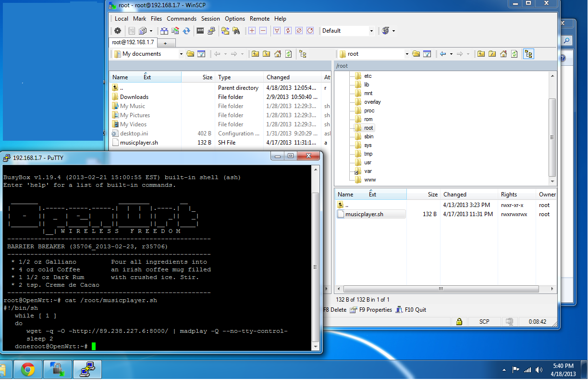Refresh the remote panel
Screen dimensions: 588x390
click(514, 54)
